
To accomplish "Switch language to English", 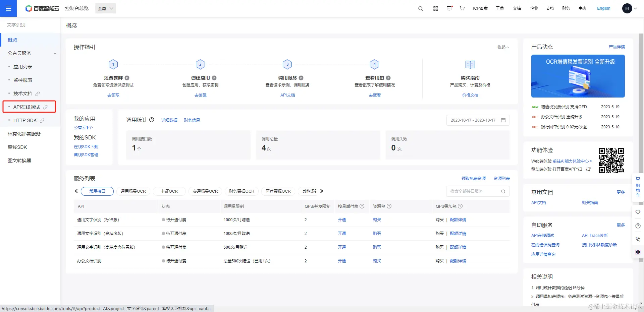I will [603, 8].
